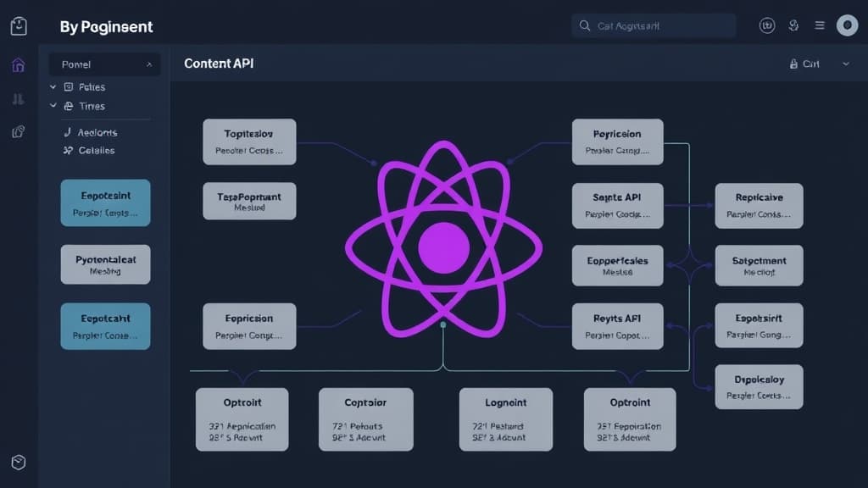This screenshot has height=488, width=868.
Task: Select the home icon in the sidebar
Action: [17, 64]
